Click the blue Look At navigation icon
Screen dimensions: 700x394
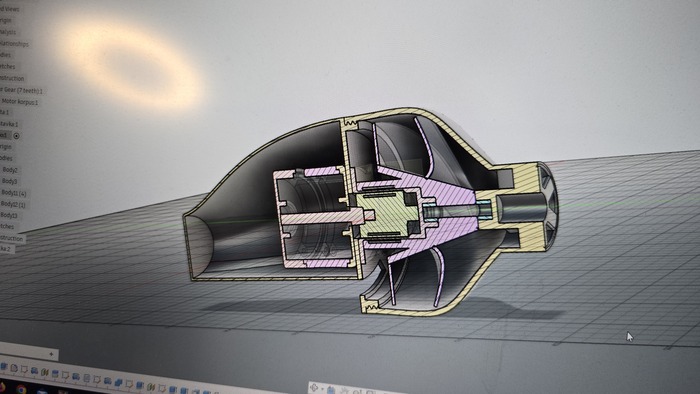point(330,390)
